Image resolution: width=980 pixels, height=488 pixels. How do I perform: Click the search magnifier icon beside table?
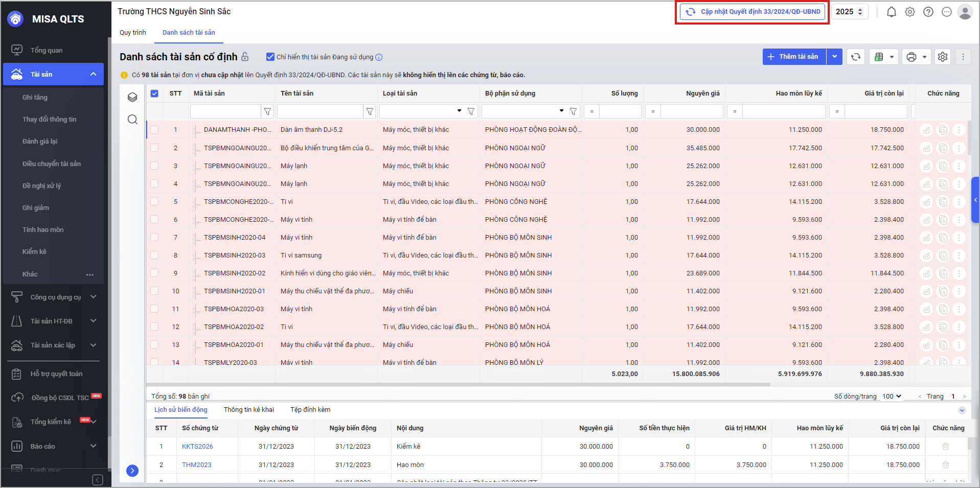[132, 120]
